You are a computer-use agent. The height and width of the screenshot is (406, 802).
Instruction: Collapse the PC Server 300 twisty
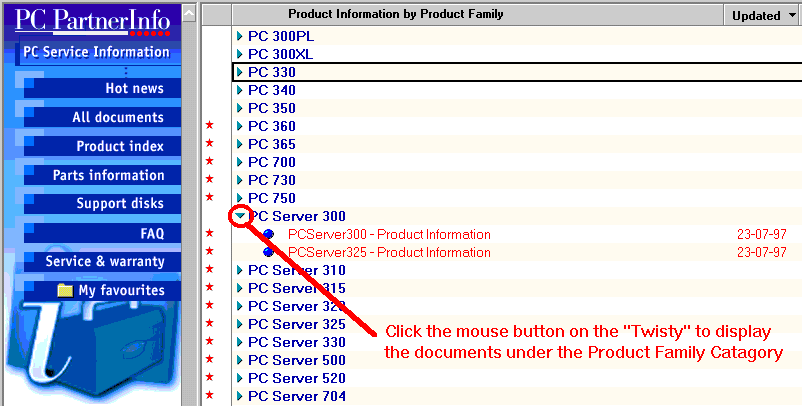click(x=240, y=216)
